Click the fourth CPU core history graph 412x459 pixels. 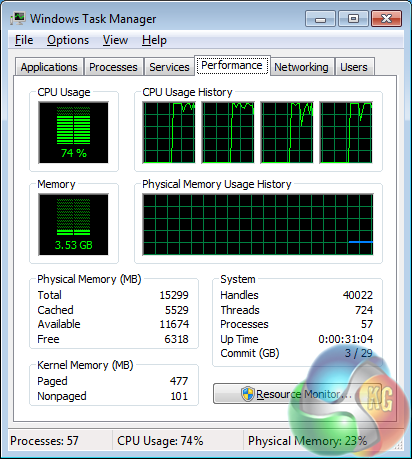coord(346,132)
